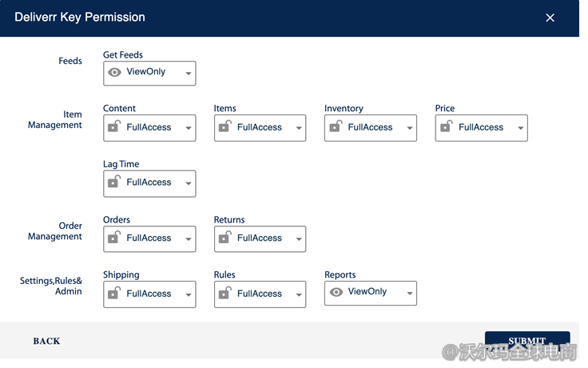Go BACK to the previous step
This screenshot has height=368, width=588.
pyautogui.click(x=46, y=341)
